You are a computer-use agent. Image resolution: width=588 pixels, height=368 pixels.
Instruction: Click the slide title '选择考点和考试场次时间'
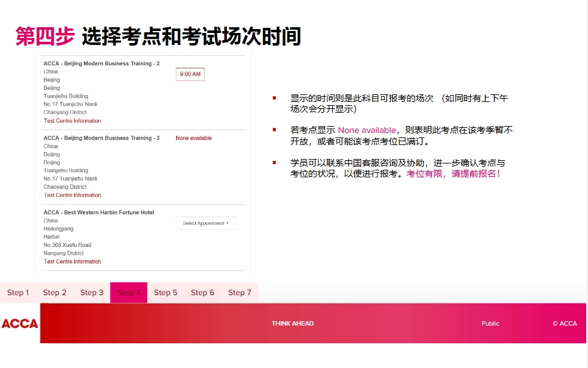click(x=191, y=37)
